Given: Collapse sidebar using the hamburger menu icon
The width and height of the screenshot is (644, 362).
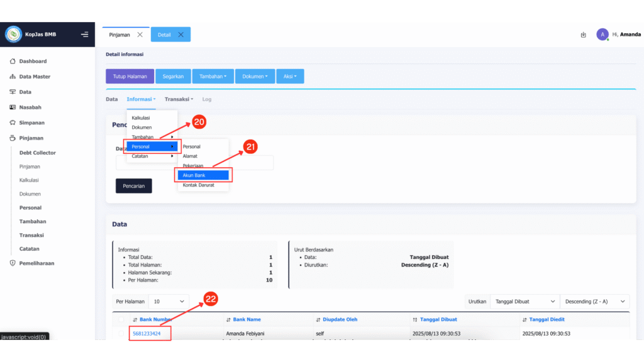Looking at the screenshot, I should [x=84, y=34].
